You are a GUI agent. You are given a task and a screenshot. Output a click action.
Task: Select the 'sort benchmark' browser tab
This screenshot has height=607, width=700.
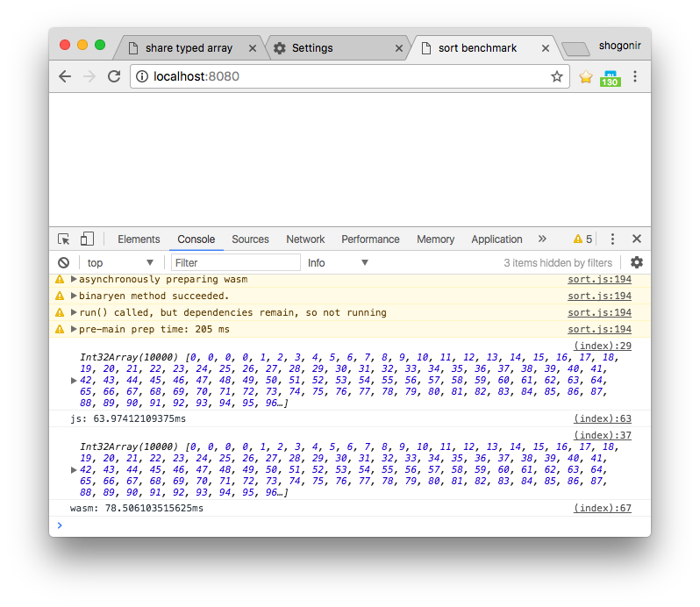point(482,47)
